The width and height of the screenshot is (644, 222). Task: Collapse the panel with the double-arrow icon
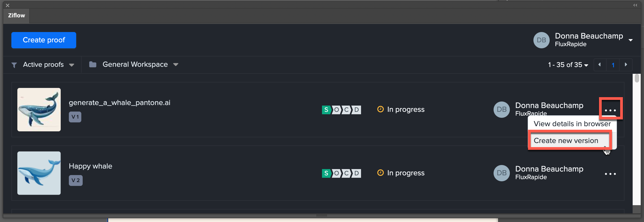click(x=635, y=5)
